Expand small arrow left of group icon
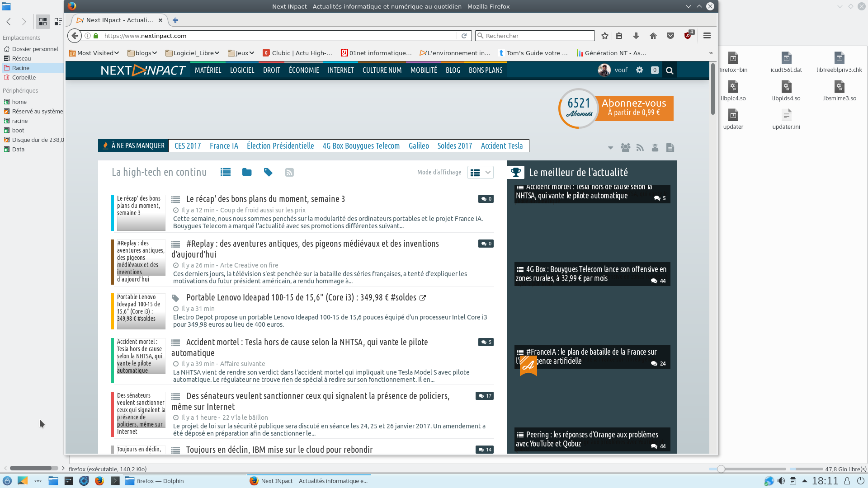 tap(610, 148)
